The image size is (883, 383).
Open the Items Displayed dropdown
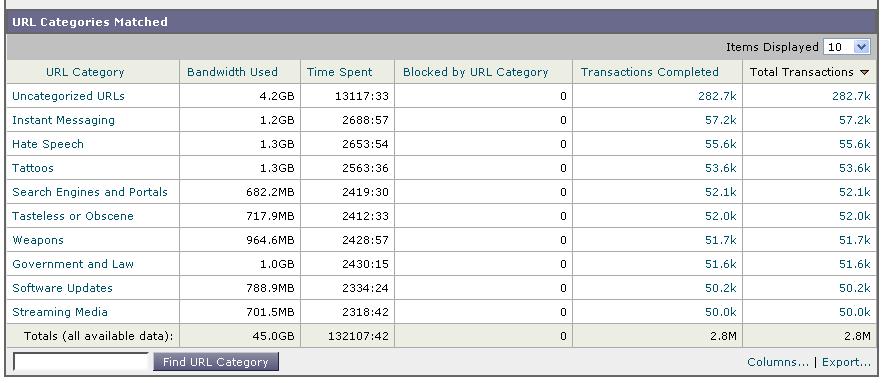(846, 47)
